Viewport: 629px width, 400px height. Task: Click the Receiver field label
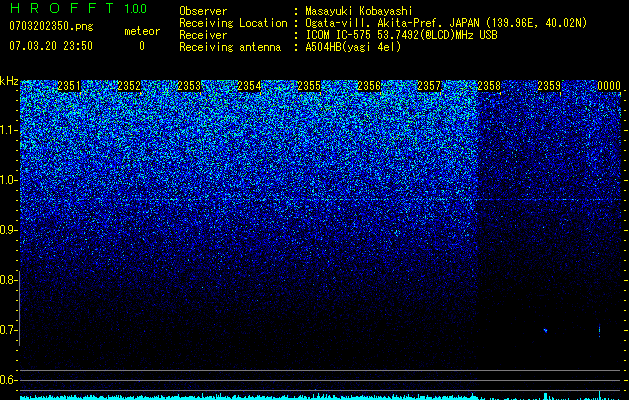coord(203,35)
